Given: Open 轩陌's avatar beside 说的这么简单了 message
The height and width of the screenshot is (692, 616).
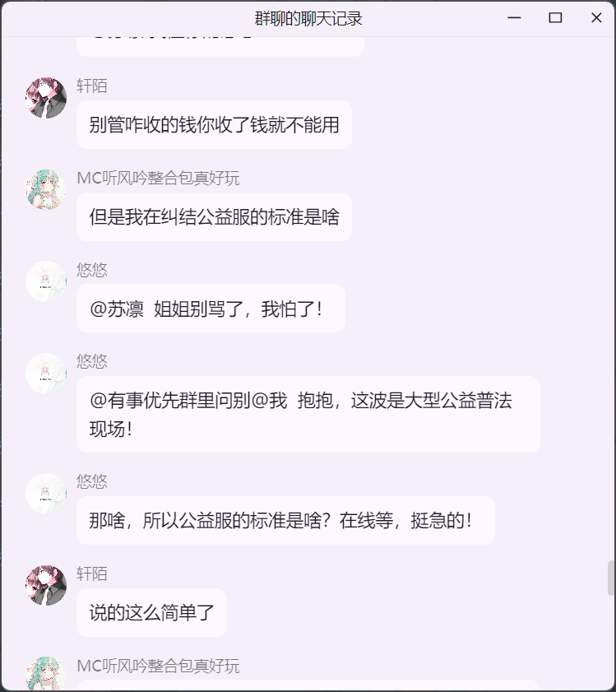Looking at the screenshot, I should click(x=46, y=585).
